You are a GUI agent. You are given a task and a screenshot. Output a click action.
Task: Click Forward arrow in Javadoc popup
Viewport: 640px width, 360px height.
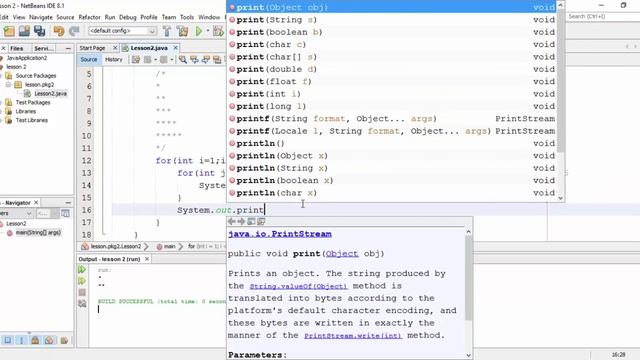click(241, 221)
